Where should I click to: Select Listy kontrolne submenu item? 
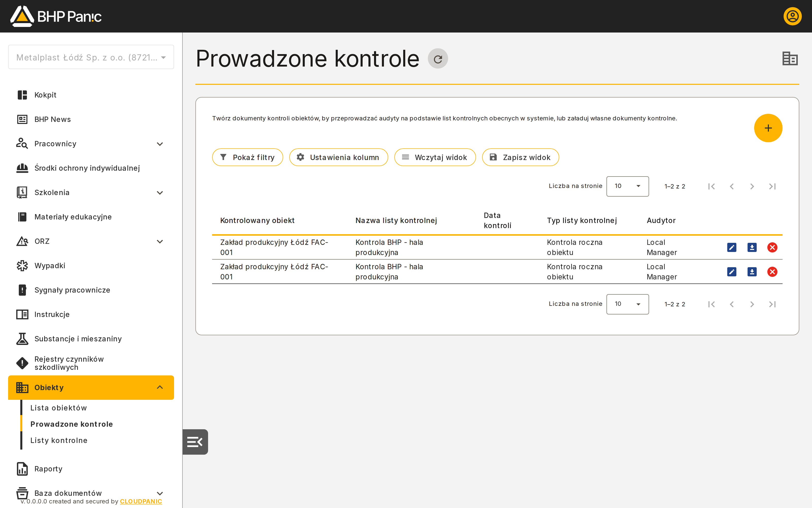59,440
